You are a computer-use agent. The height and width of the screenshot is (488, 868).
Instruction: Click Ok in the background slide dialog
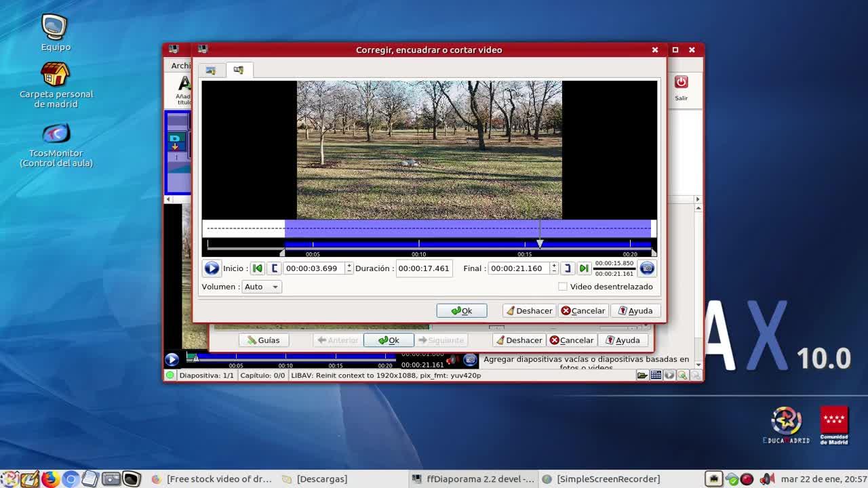point(389,340)
